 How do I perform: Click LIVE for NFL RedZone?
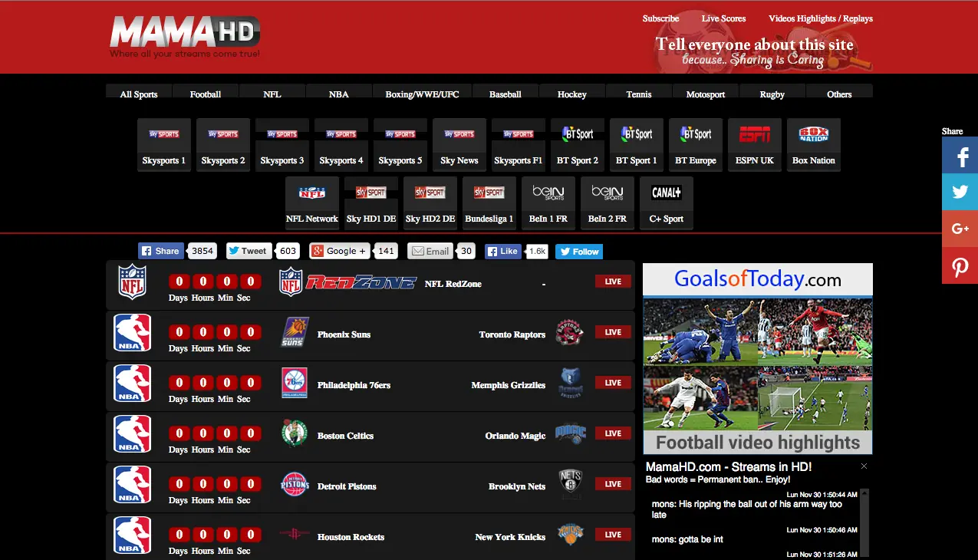(x=613, y=282)
